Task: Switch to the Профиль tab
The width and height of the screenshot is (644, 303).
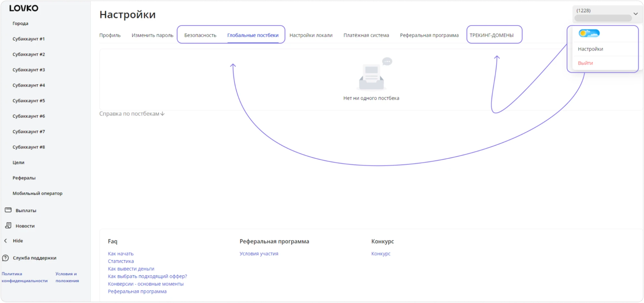Action: point(110,35)
